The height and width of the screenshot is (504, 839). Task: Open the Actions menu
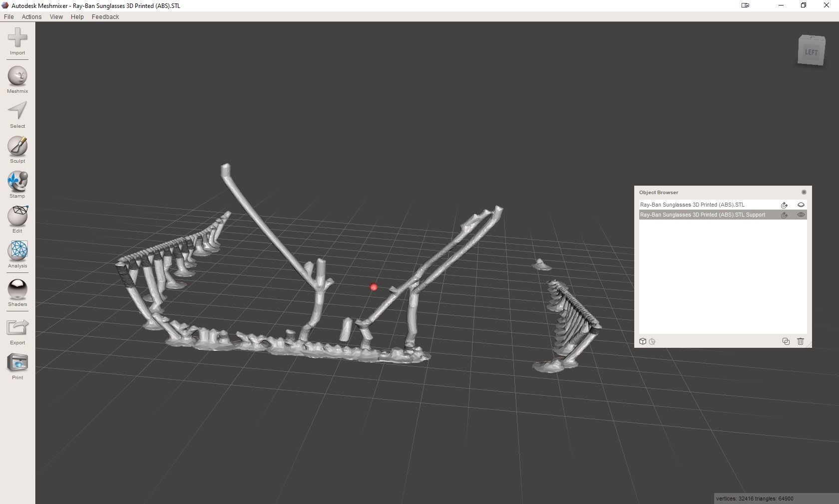click(x=31, y=16)
